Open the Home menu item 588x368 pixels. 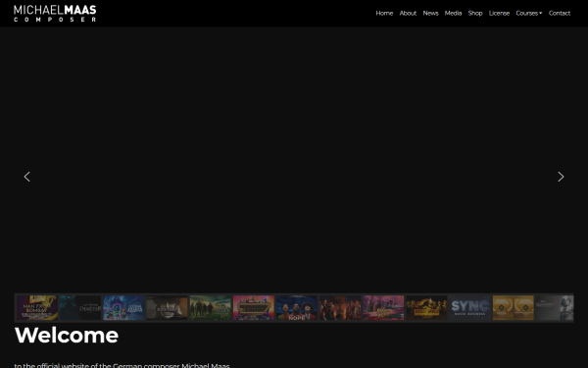[384, 13]
